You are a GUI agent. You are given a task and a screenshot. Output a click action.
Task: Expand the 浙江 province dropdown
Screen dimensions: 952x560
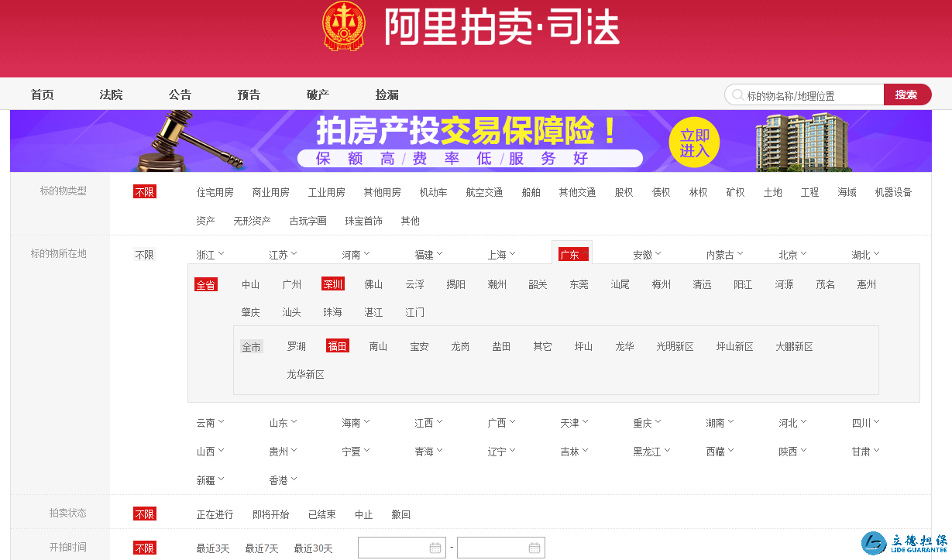[x=210, y=255]
